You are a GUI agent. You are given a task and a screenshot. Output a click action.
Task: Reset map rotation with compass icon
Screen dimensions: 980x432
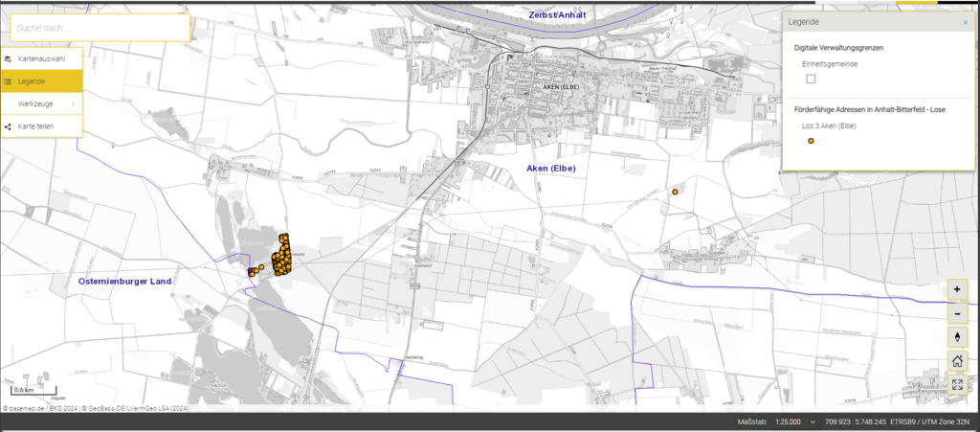958,338
